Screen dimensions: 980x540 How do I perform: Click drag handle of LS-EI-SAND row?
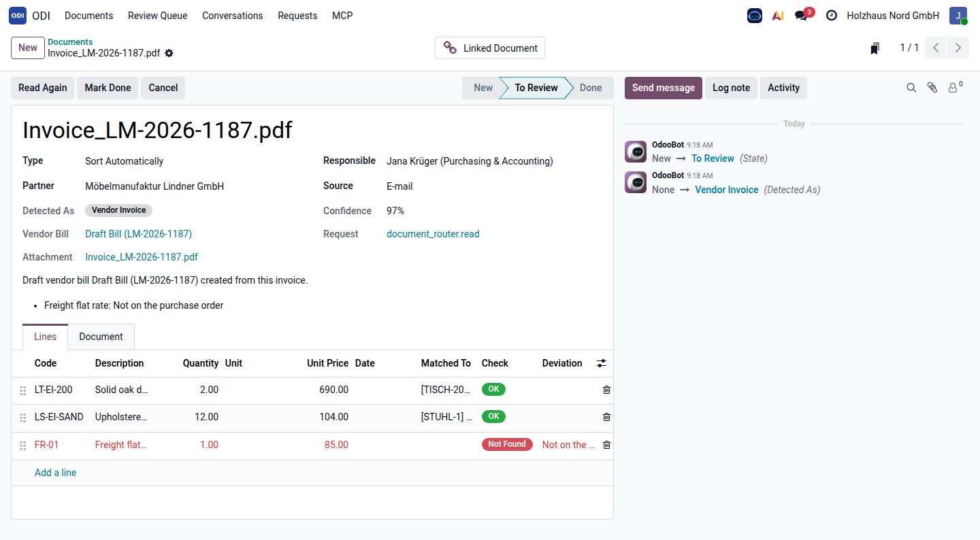(23, 418)
